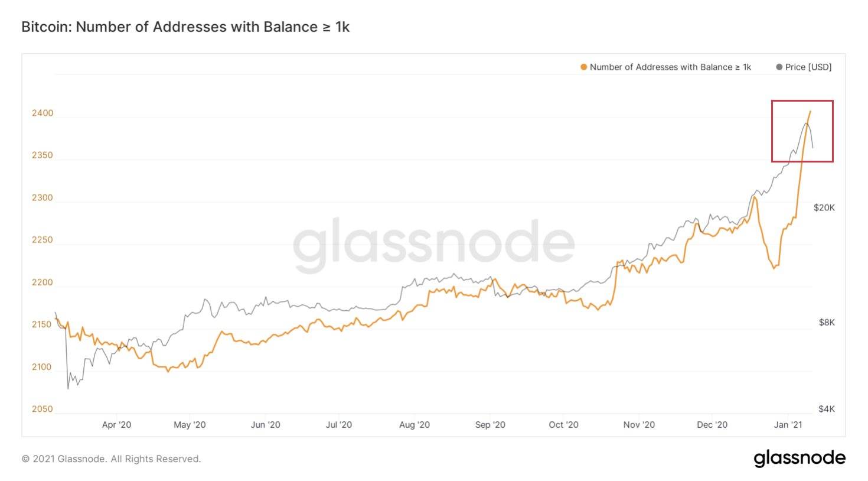Click the $8K price axis label
Viewport: 868px width, 481px height.
[x=827, y=322]
